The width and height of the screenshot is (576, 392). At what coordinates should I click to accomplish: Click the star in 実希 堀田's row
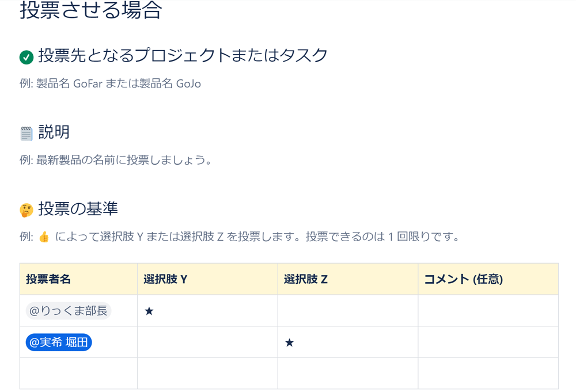pos(290,343)
